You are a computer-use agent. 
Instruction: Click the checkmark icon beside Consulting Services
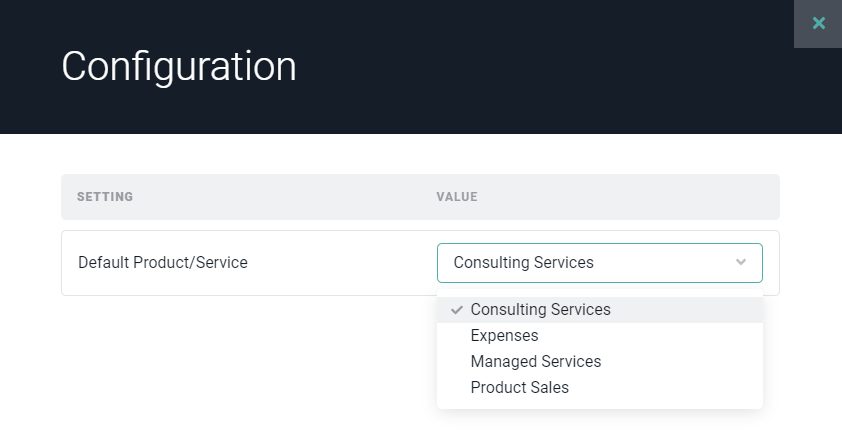pos(457,310)
